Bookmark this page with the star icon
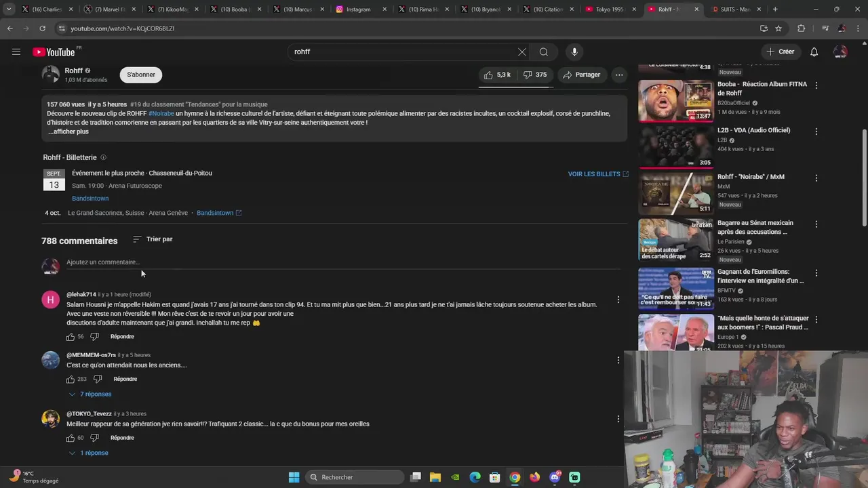 [778, 28]
